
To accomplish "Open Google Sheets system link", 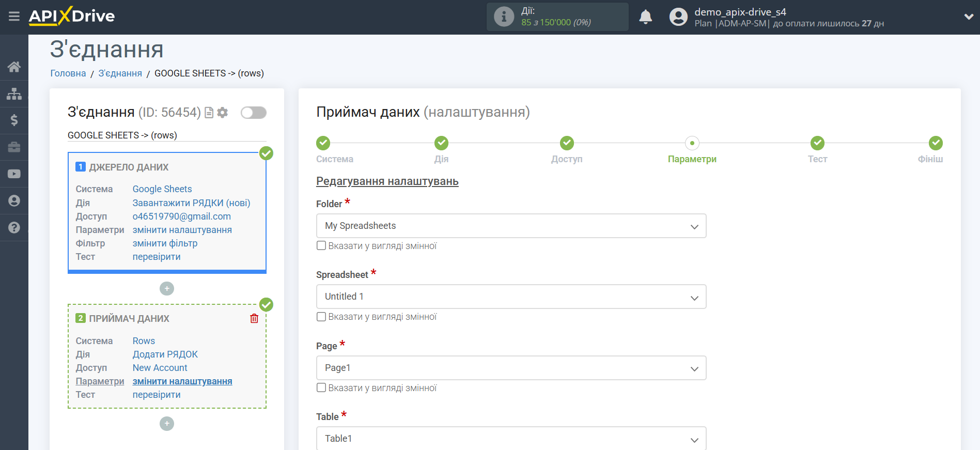I will (162, 189).
